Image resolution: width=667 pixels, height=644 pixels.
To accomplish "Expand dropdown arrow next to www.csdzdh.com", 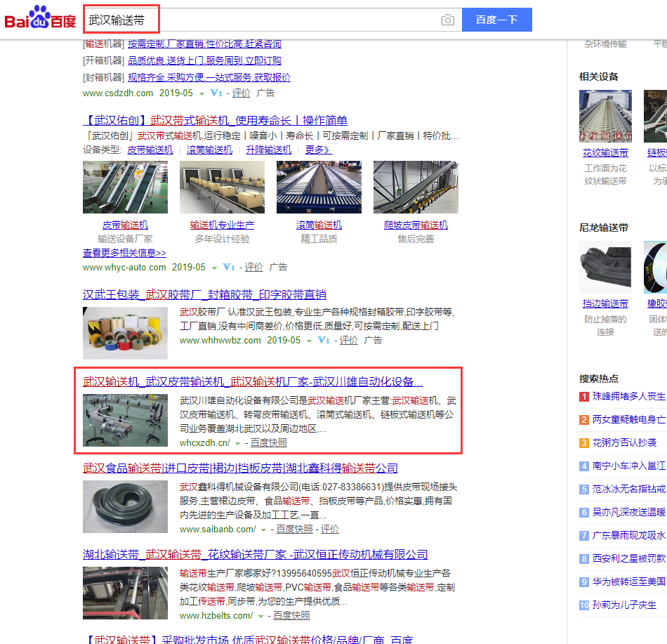I will [x=202, y=93].
